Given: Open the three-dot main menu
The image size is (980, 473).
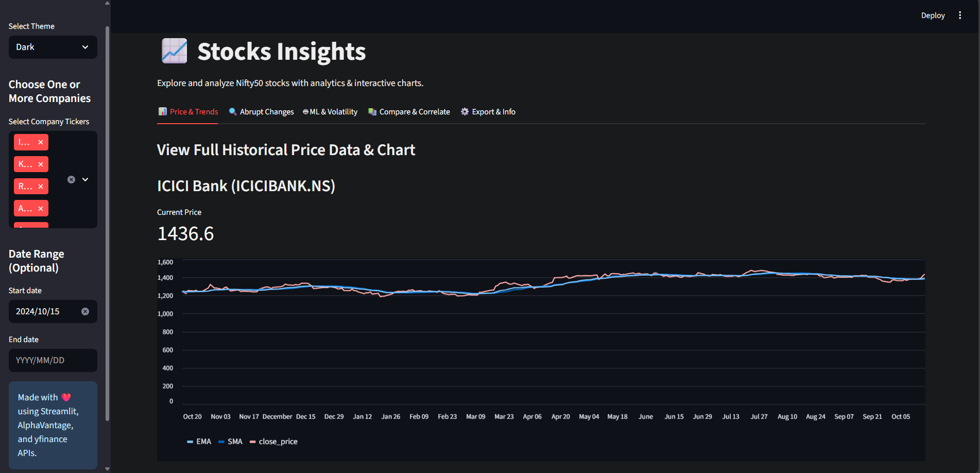Looking at the screenshot, I should (960, 15).
